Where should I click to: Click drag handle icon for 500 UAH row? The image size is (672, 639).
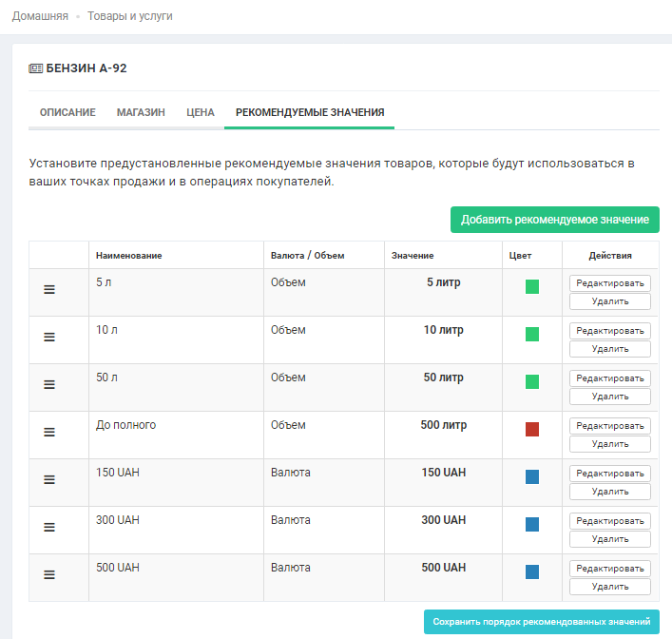tap(49, 574)
